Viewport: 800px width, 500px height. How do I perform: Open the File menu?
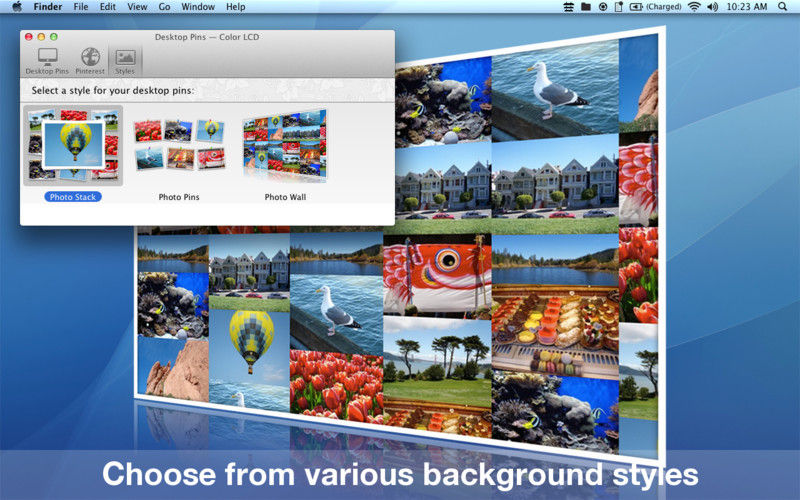coord(81,7)
